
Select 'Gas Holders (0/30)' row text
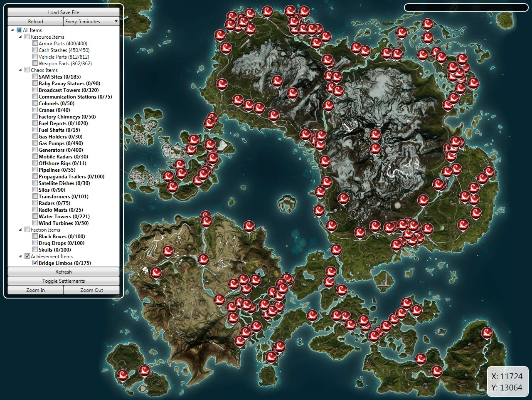coord(61,136)
